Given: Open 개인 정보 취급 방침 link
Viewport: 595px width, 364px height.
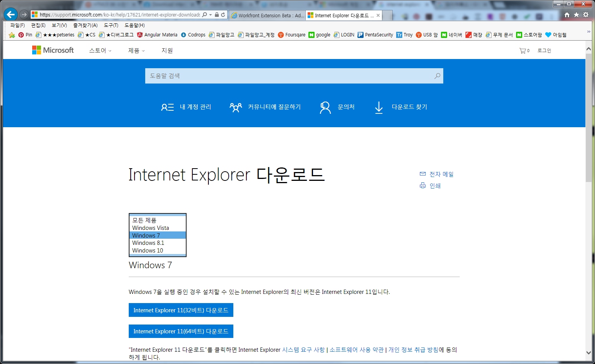Looking at the screenshot, I should (413, 350).
